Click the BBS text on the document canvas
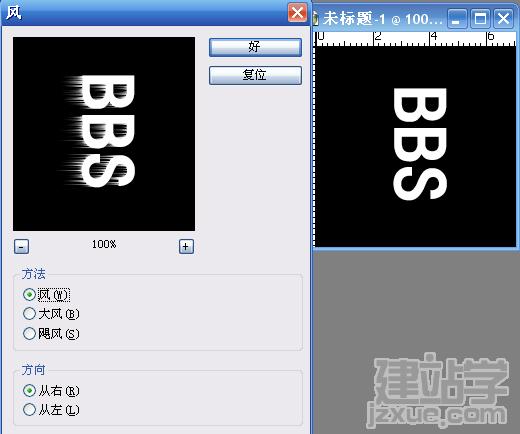520x434 pixels. (x=420, y=144)
